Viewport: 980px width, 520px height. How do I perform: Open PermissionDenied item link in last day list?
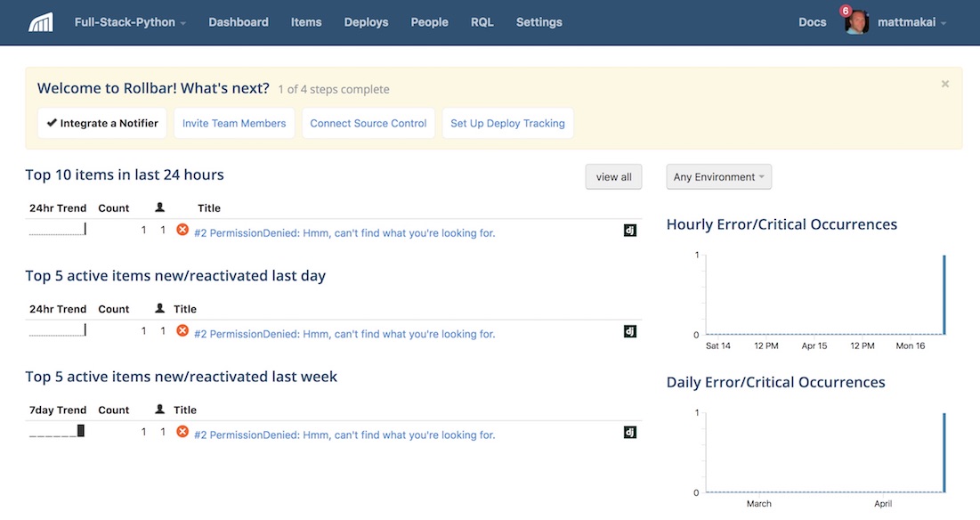tap(344, 335)
